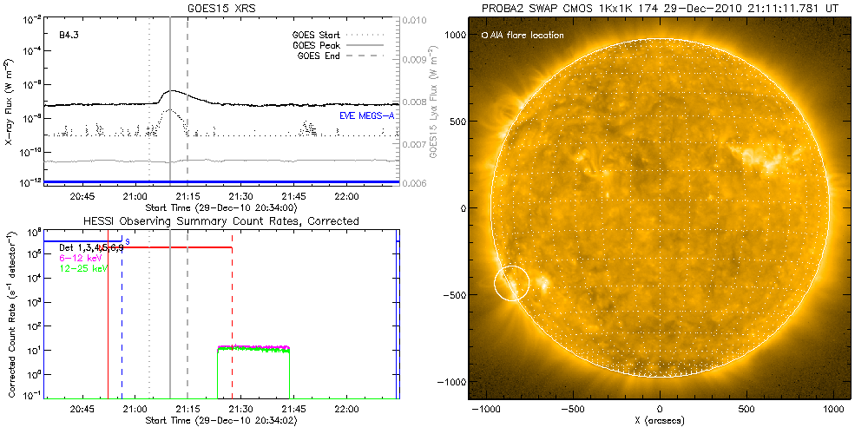Click the green-magenta count rate trace in HESSI plot
868x434 pixels.
click(x=253, y=347)
